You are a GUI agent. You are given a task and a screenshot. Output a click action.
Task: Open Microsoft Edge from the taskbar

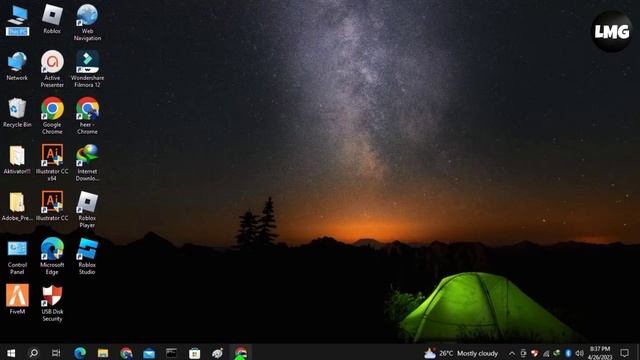click(x=80, y=353)
